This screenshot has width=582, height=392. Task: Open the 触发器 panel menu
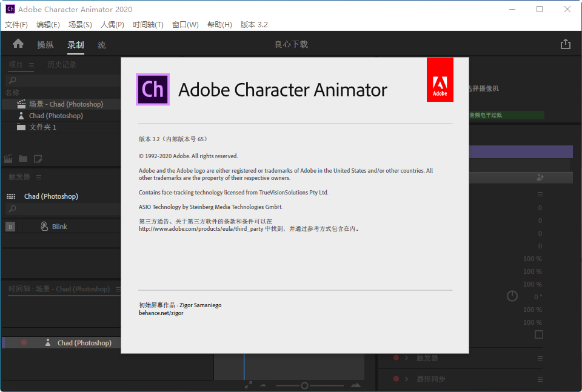pyautogui.click(x=39, y=177)
